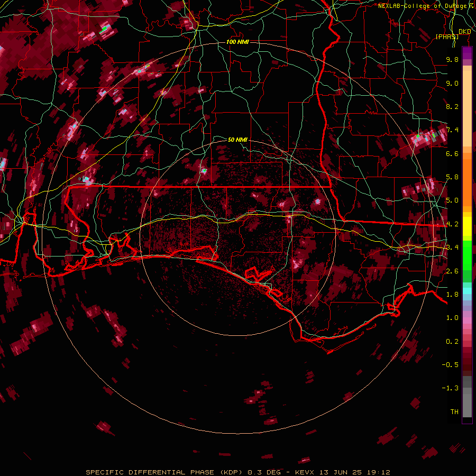
Task: Click the 9.8 value on the color scale
Action: 452,59
